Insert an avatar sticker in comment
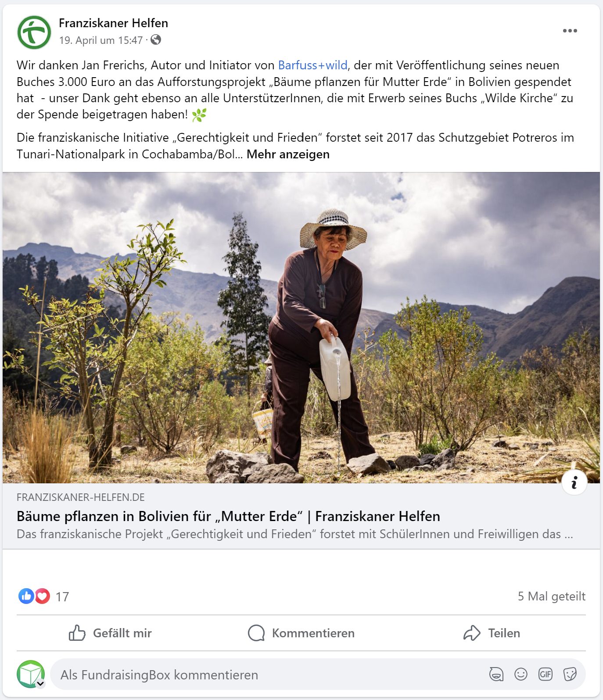Screen dimensions: 603x700 click(496, 674)
